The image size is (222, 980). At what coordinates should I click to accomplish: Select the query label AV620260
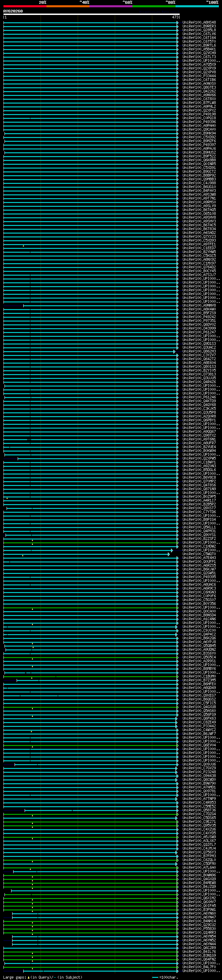13,11
